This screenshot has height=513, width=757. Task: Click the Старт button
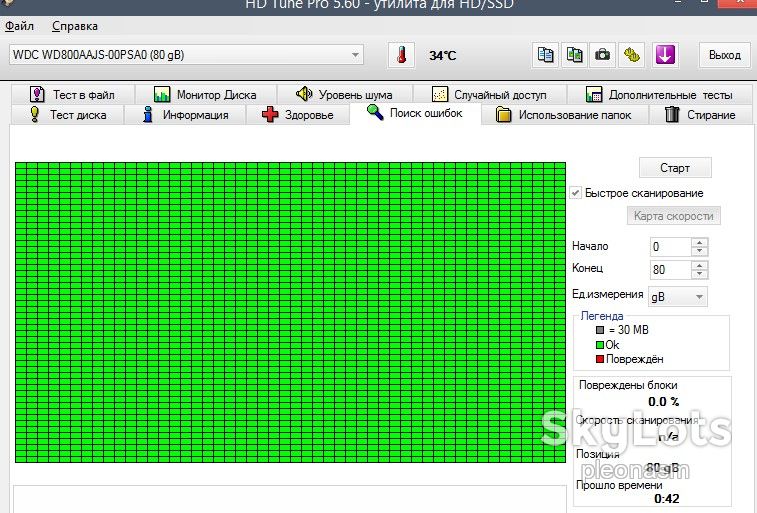click(x=675, y=168)
